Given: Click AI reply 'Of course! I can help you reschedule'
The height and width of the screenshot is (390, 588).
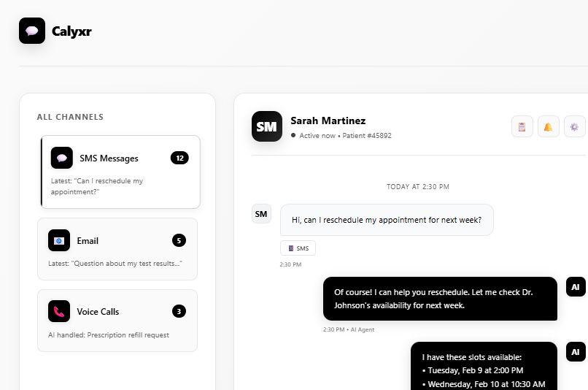Looking at the screenshot, I should point(440,299).
